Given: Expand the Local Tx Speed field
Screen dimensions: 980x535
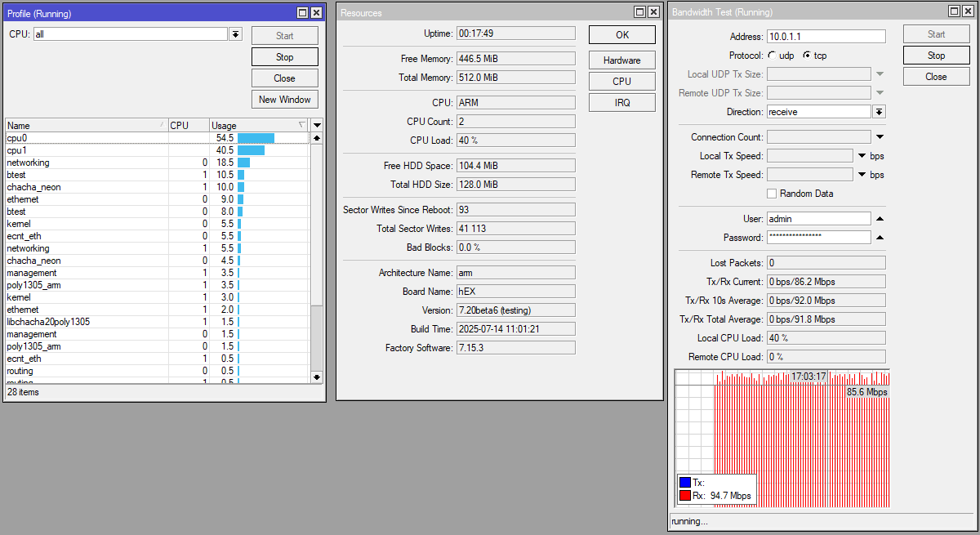Looking at the screenshot, I should tap(862, 156).
